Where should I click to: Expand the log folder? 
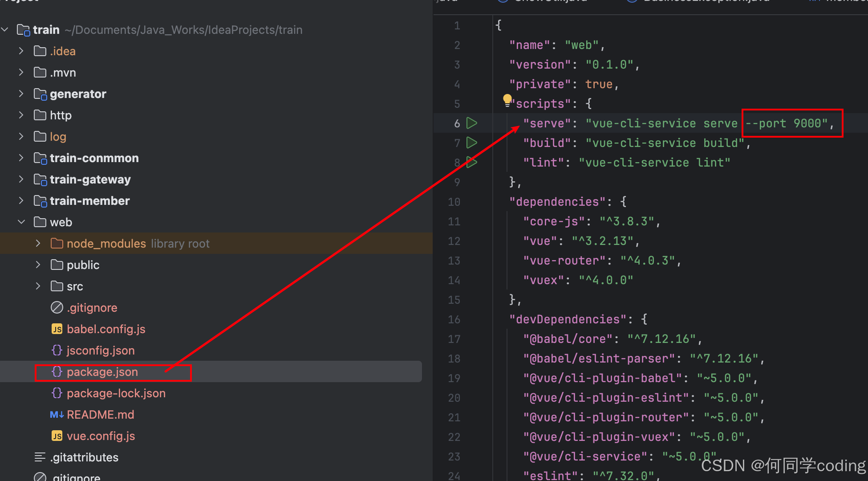[21, 137]
